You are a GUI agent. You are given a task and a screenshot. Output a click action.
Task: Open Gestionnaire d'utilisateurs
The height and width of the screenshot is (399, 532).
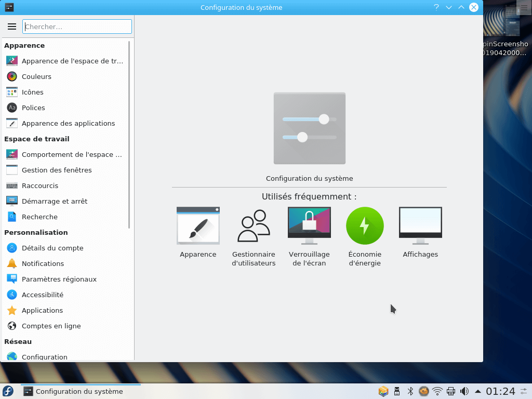[254, 237]
